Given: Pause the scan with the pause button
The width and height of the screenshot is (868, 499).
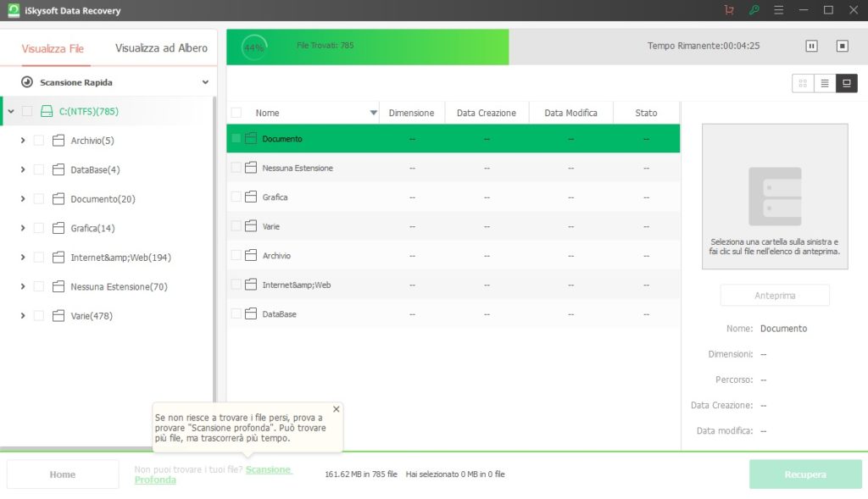Looking at the screenshot, I should (811, 46).
